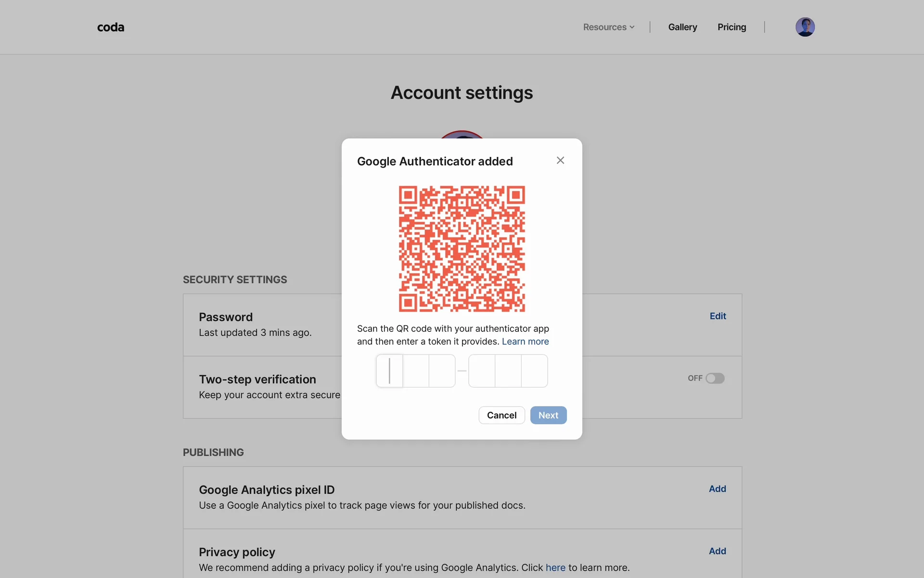Open the Learn more link

(x=525, y=342)
